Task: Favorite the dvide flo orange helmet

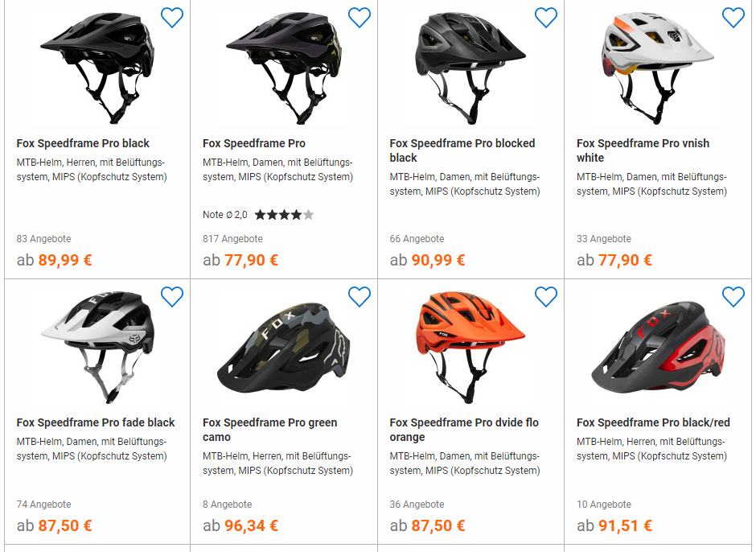Action: point(546,297)
